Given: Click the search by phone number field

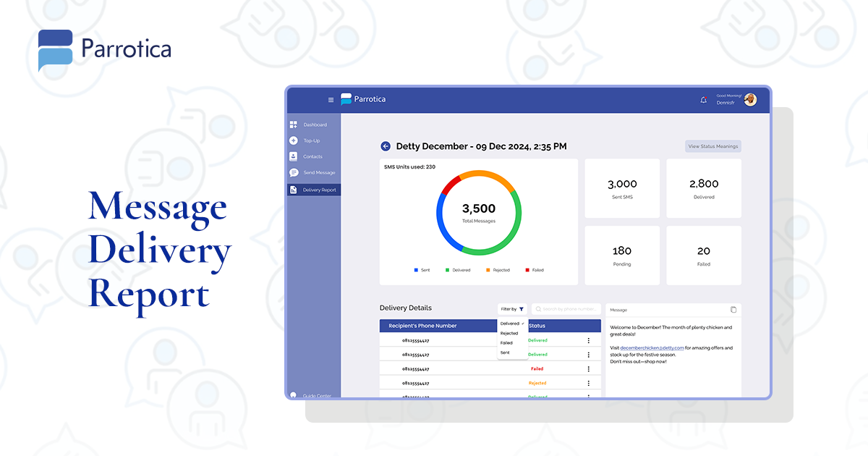Looking at the screenshot, I should (x=566, y=309).
